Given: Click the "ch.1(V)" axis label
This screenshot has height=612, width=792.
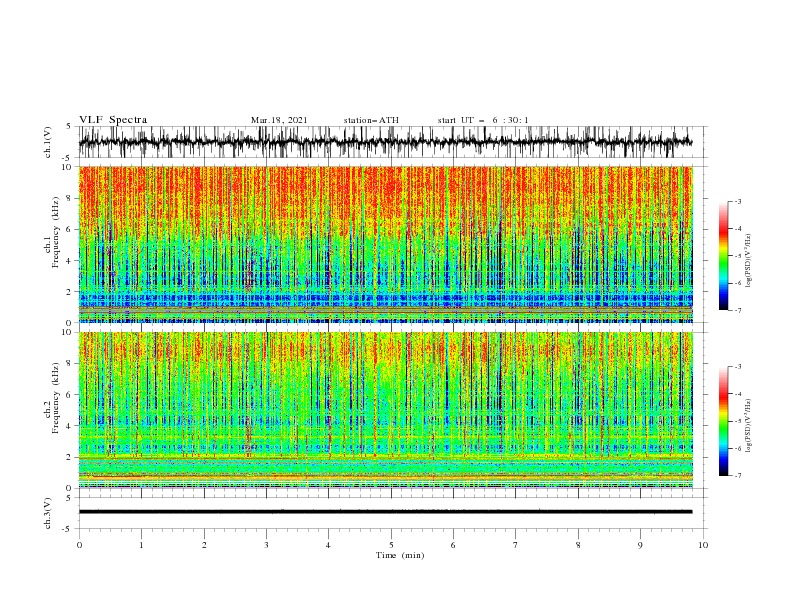Looking at the screenshot, I should click(48, 142).
